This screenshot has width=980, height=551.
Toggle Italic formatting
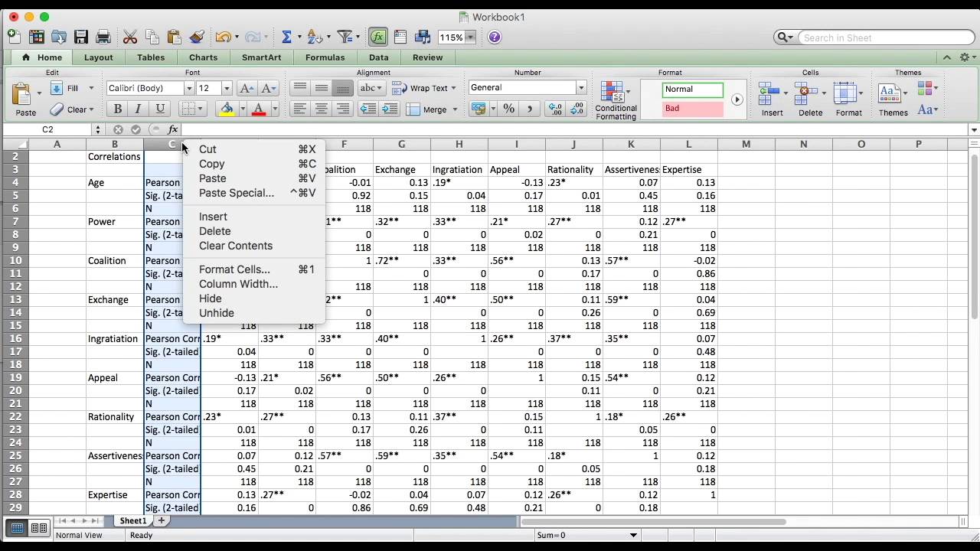coord(139,109)
